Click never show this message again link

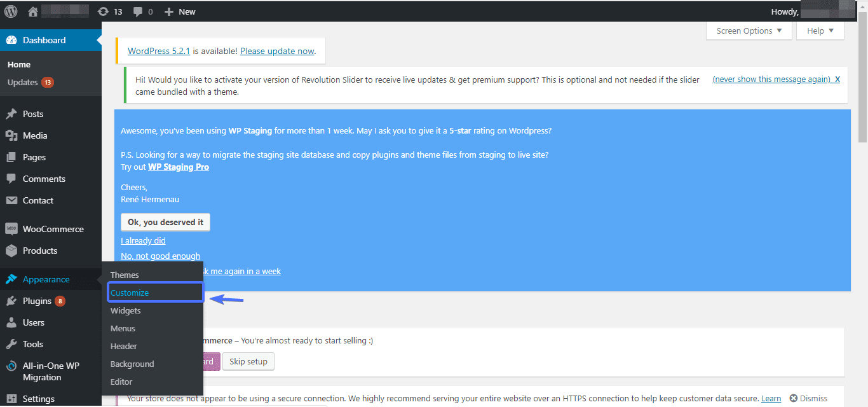point(771,79)
